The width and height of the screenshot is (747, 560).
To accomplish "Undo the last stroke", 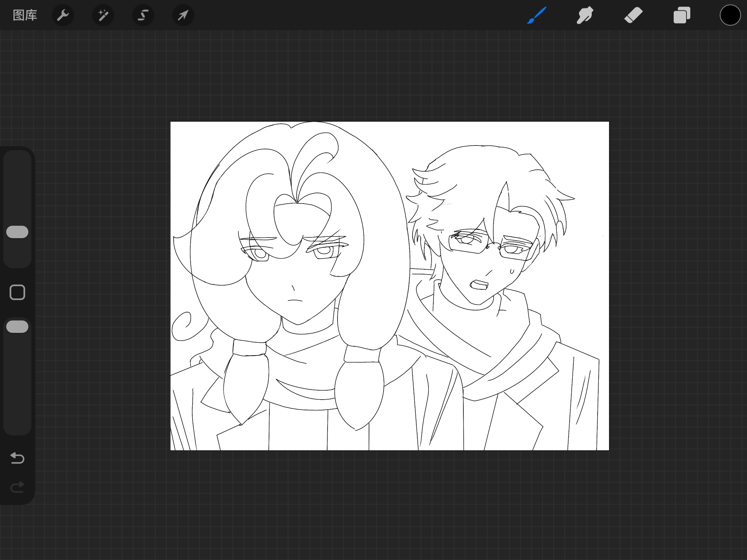I will pyautogui.click(x=17, y=458).
